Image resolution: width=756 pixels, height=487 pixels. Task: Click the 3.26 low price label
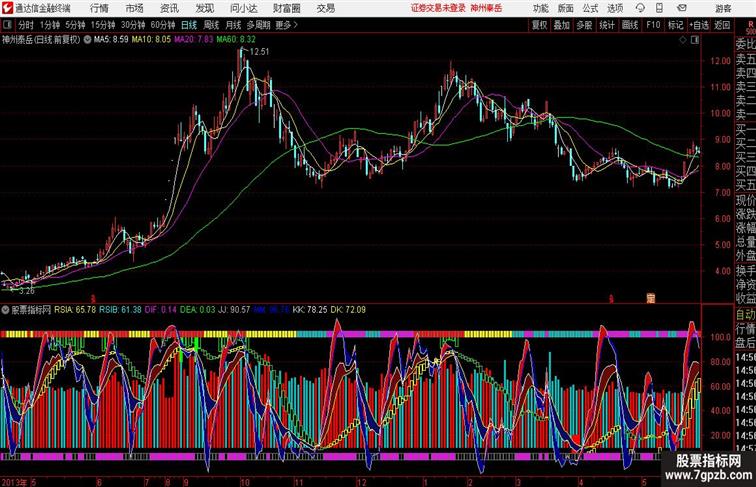(27, 291)
